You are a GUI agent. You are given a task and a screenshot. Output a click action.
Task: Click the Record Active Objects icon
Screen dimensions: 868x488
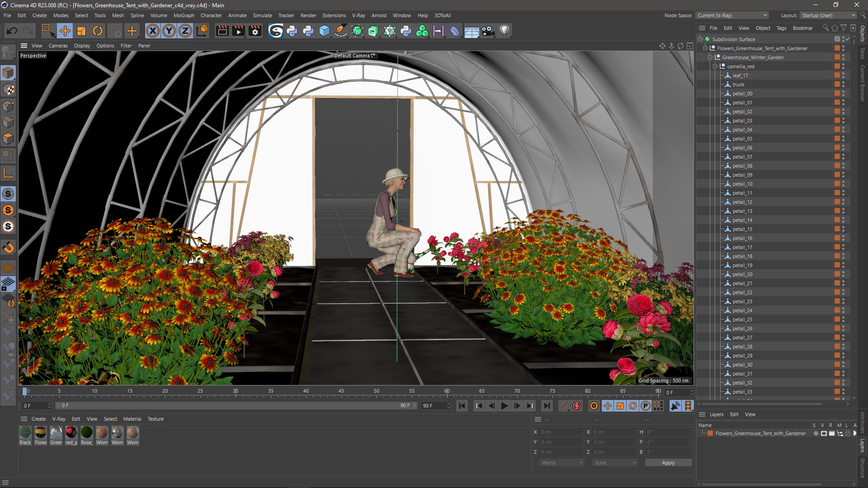click(x=576, y=406)
